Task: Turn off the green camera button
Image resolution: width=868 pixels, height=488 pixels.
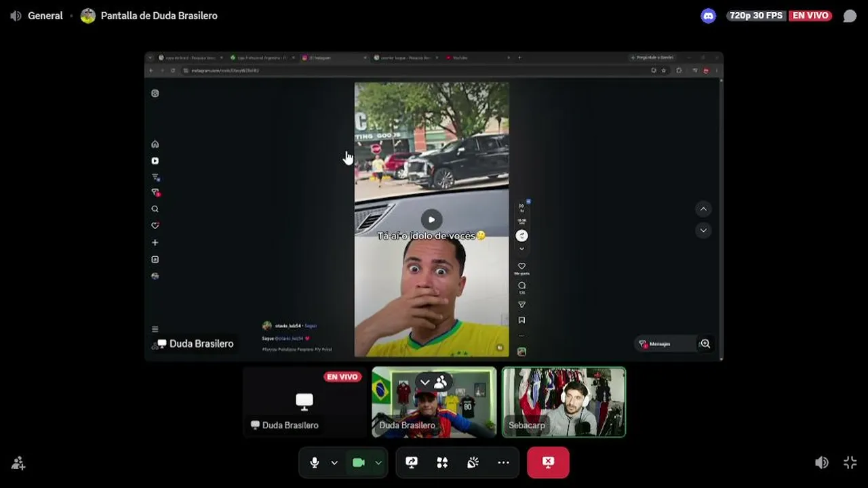Action: [359, 462]
